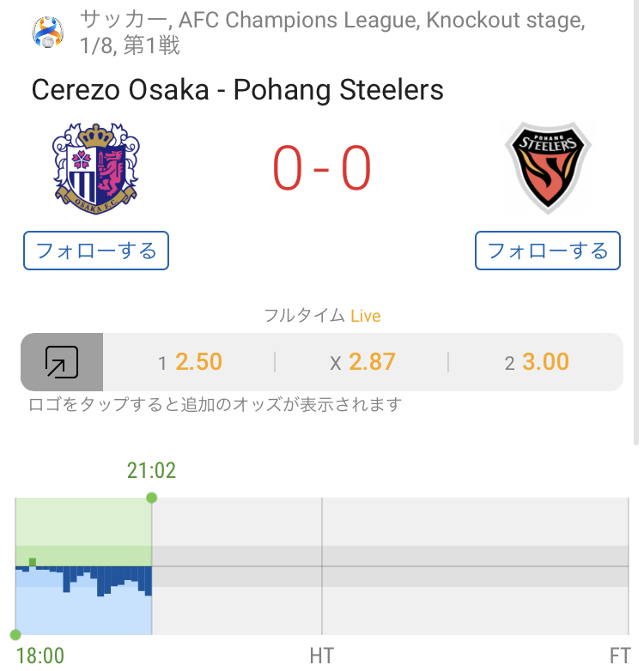The image size is (644, 671).
Task: Click the 21:02 current time marker dot
Action: (152, 498)
